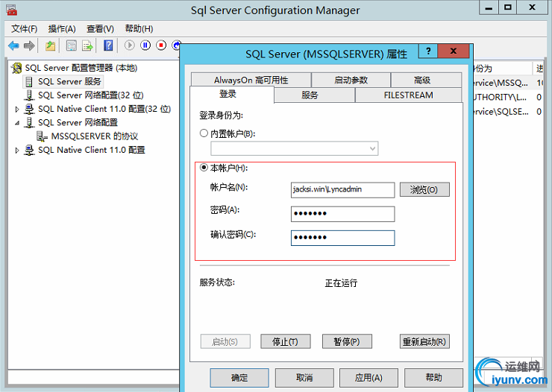The image size is (552, 392).
Task: Collapse the SQL Server 网络配置 node
Action: point(17,123)
